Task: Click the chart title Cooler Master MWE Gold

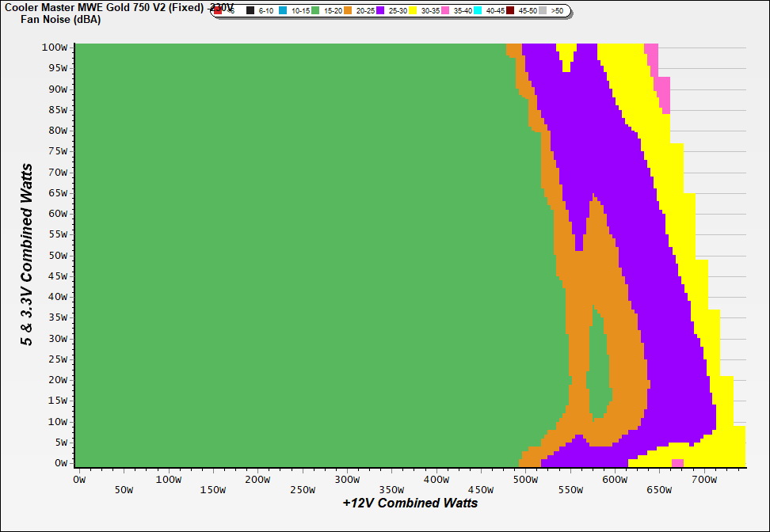Action: coord(103,7)
